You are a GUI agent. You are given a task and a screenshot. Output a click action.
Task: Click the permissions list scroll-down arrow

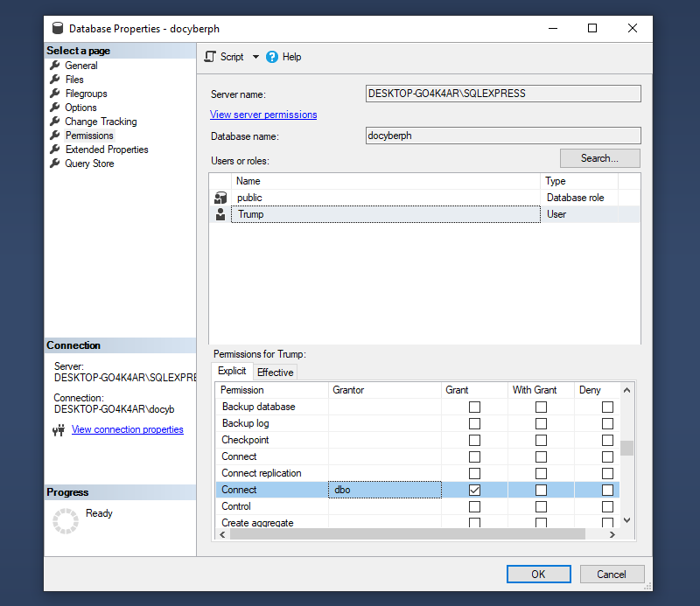626,520
